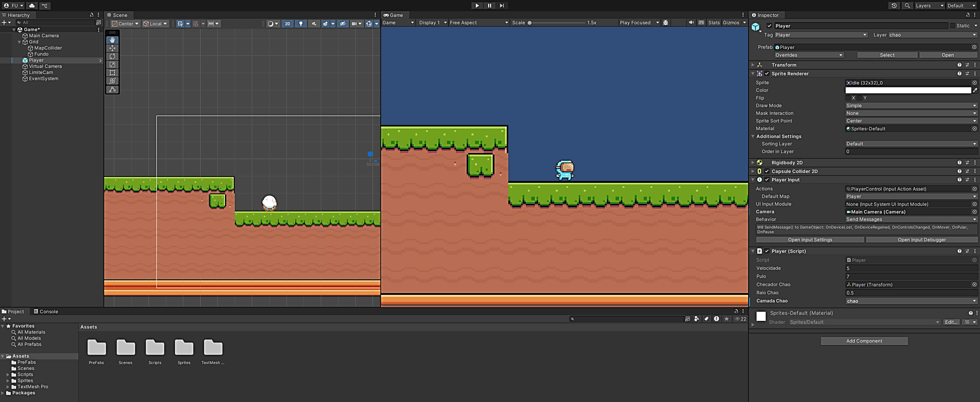Open the Free Aspect dropdown
Image resolution: width=980 pixels, height=402 pixels.
coord(479,23)
